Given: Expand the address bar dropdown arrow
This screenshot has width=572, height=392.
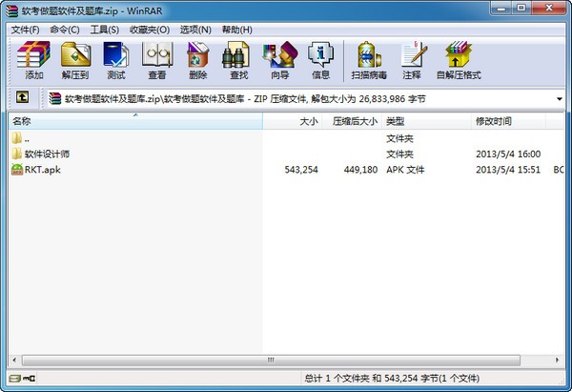Looking at the screenshot, I should click(560, 99).
